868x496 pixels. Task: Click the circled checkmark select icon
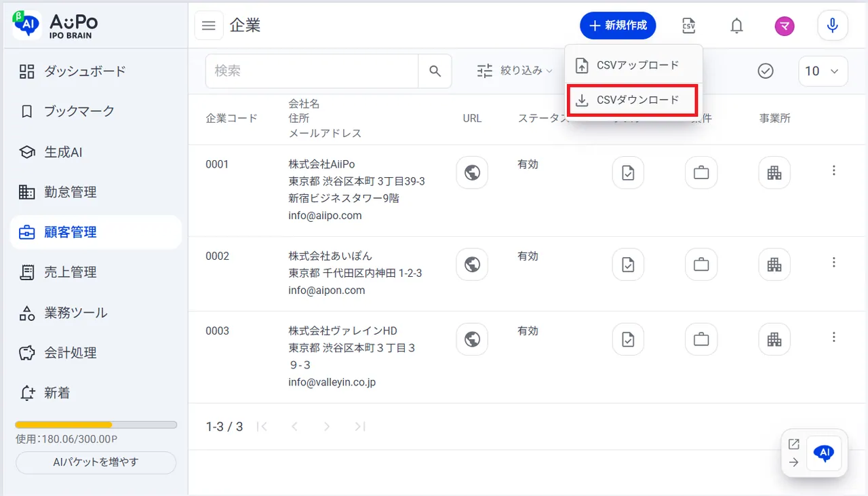pyautogui.click(x=766, y=71)
